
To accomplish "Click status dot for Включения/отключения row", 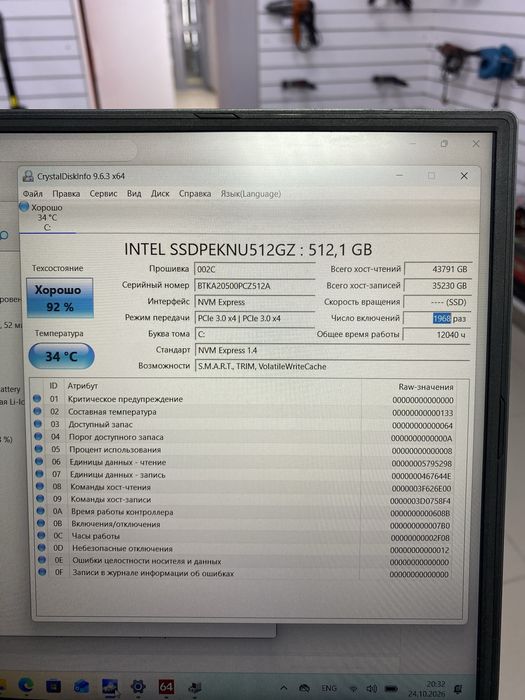I will pos(42,523).
